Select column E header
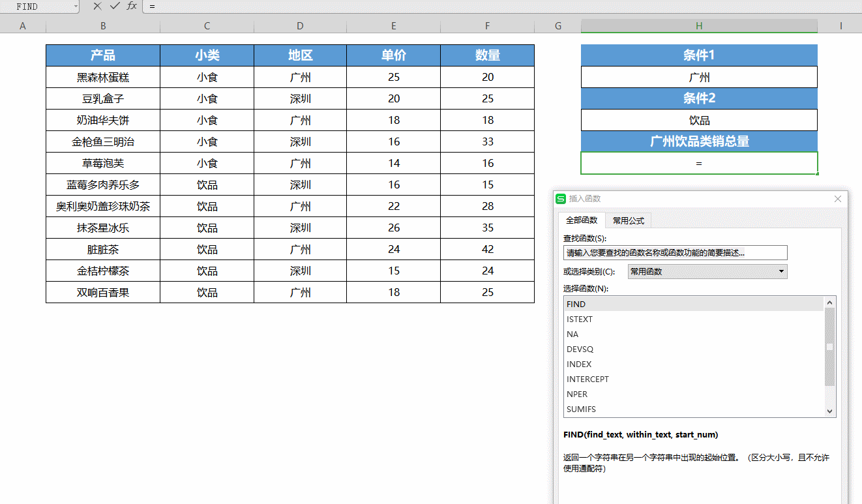This screenshot has width=862, height=504. tap(393, 26)
